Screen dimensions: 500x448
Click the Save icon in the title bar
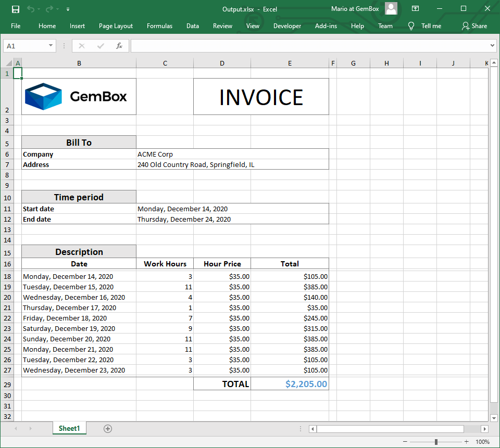pos(16,9)
